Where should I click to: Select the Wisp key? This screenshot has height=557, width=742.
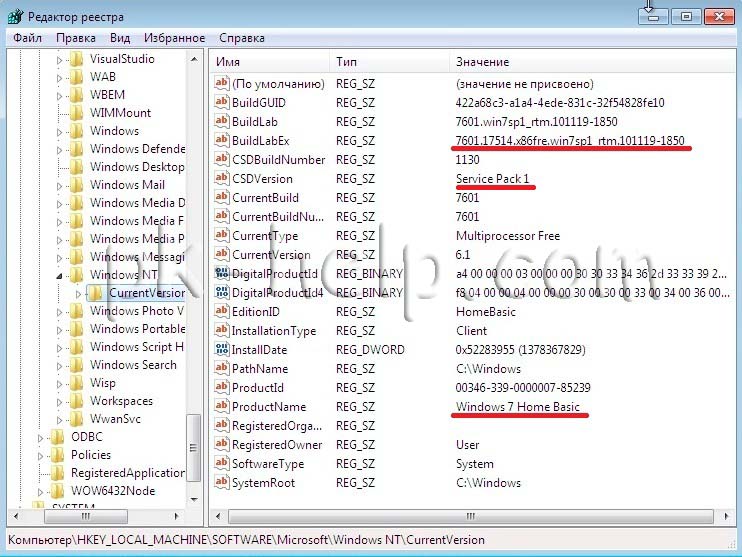[102, 383]
